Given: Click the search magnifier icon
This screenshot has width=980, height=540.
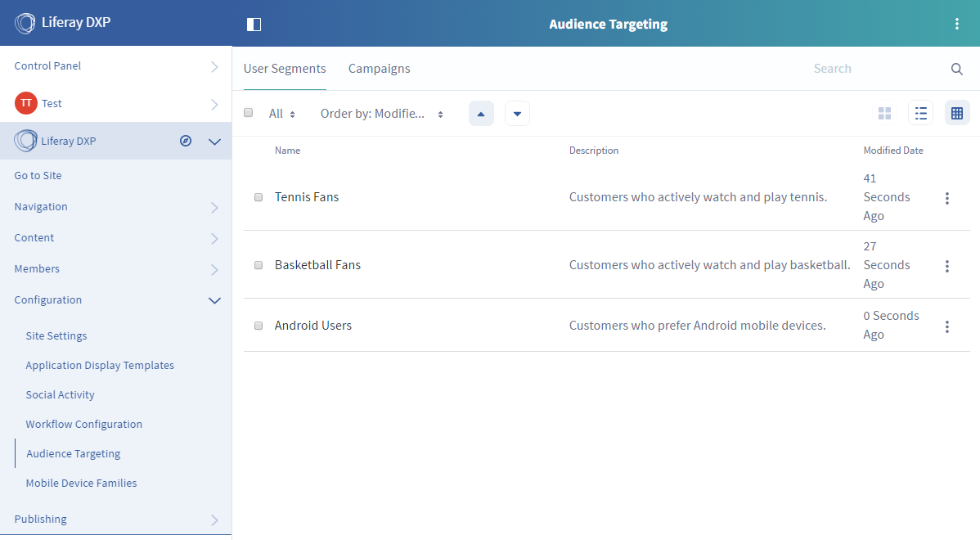Looking at the screenshot, I should 957,69.
